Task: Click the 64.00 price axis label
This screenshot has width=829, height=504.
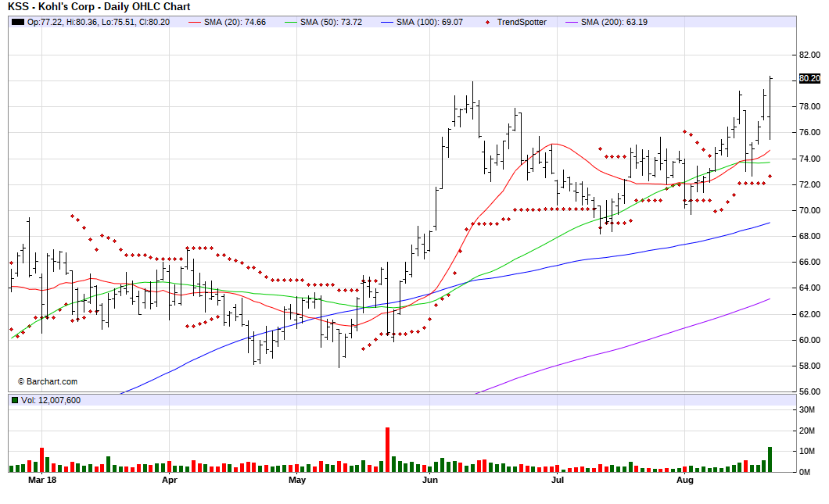Action: click(x=809, y=288)
